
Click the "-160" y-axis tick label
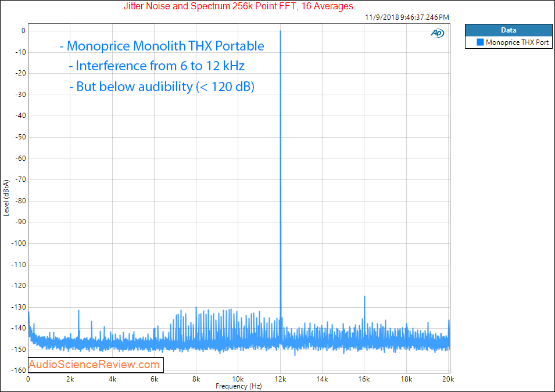pos(19,371)
